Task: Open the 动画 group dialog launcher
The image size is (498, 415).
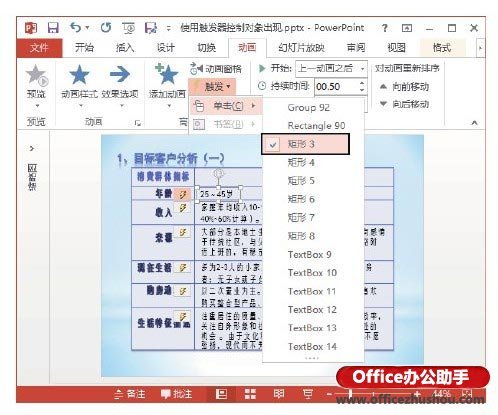Action: (x=137, y=123)
